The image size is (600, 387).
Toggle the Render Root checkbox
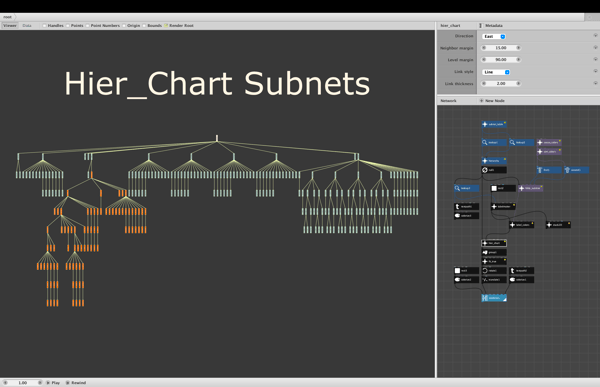[166, 26]
